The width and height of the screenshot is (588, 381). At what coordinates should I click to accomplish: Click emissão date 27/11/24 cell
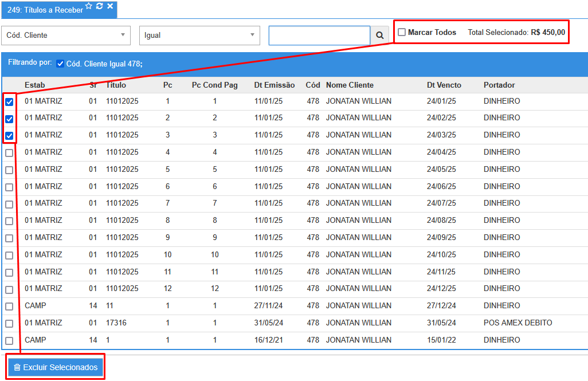point(268,305)
